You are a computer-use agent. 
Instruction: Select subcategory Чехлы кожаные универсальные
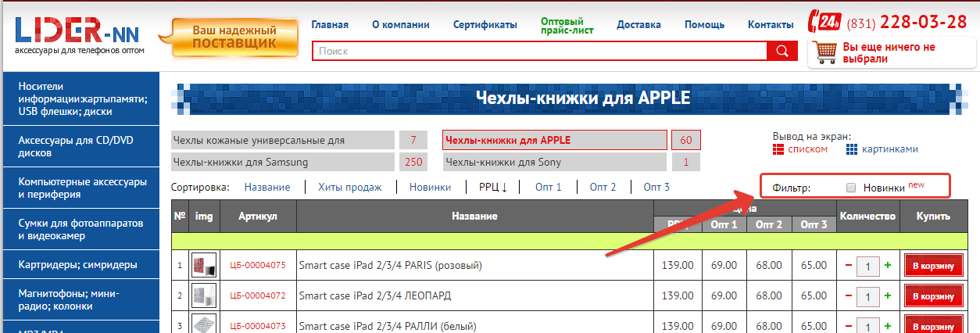[283, 141]
